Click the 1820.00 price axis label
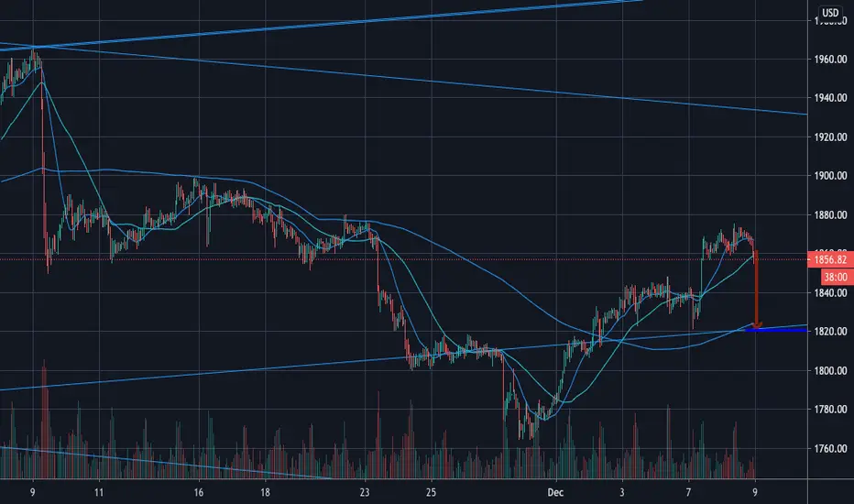The height and width of the screenshot is (504, 854). (830, 332)
